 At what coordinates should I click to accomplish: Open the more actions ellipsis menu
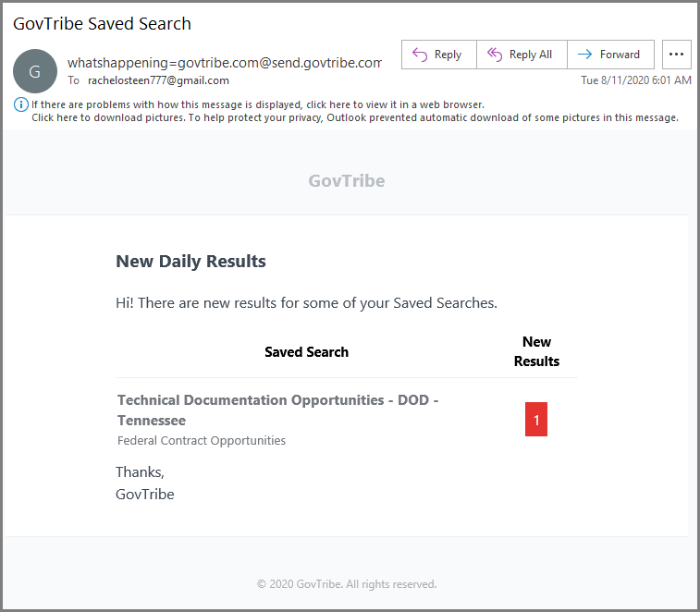tap(676, 55)
